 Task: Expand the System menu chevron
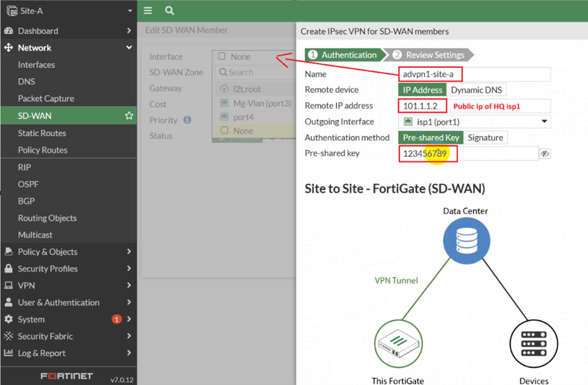129,319
